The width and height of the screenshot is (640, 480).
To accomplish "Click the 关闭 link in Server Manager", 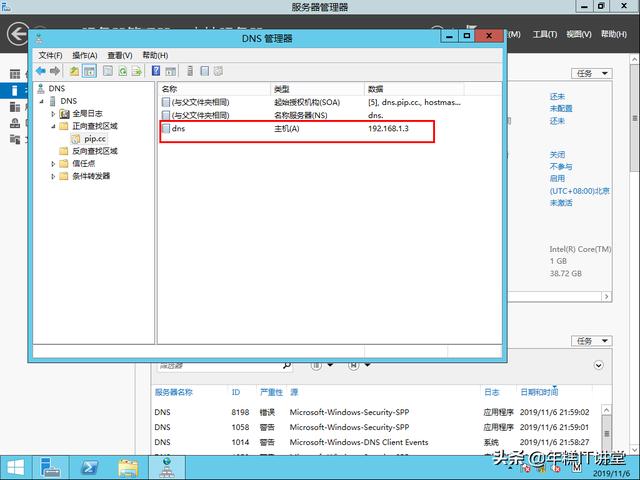I will point(557,155).
